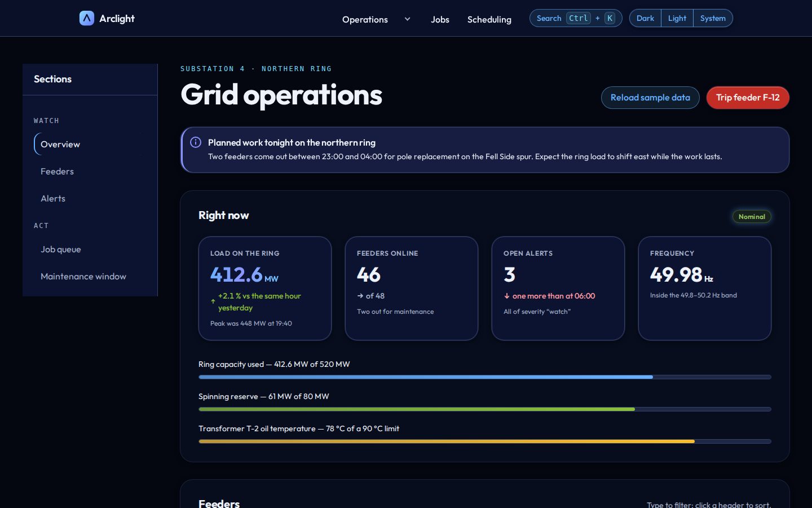Click the green up arrow in load card

click(x=213, y=301)
